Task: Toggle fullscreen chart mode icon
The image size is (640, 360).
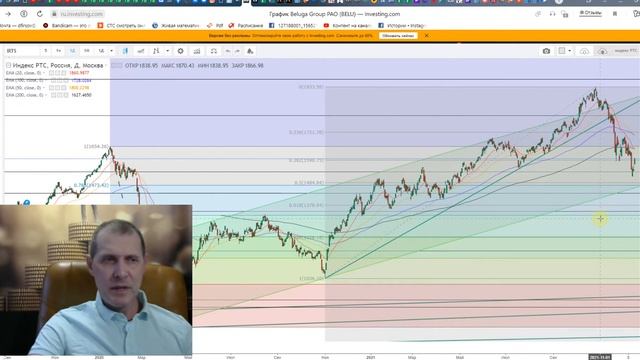Action: point(213,51)
